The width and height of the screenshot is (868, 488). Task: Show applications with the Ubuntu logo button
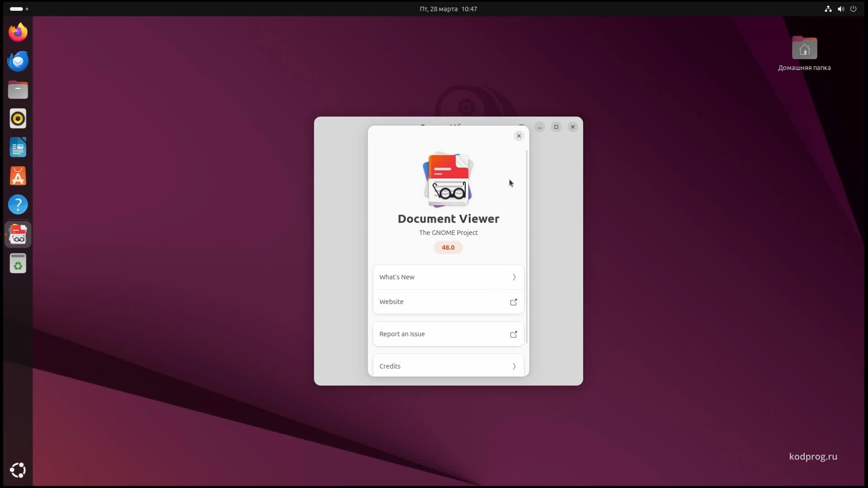tap(18, 470)
